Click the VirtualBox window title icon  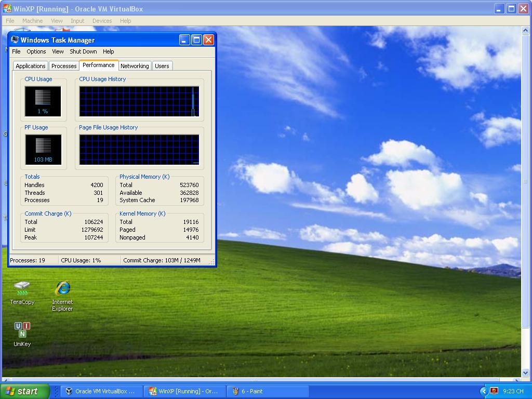point(7,9)
